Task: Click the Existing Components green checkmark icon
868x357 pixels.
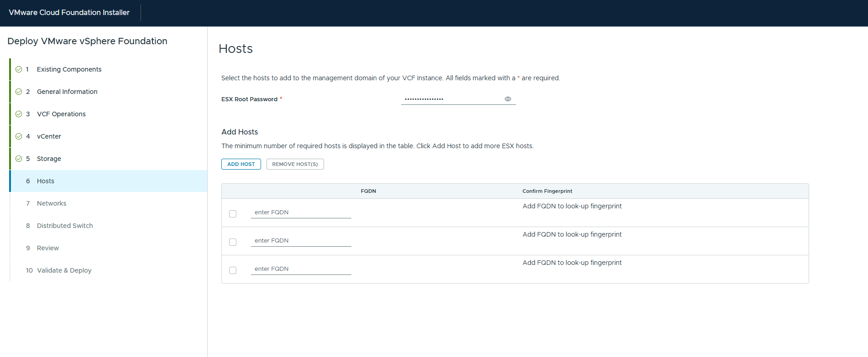Action: click(19, 69)
